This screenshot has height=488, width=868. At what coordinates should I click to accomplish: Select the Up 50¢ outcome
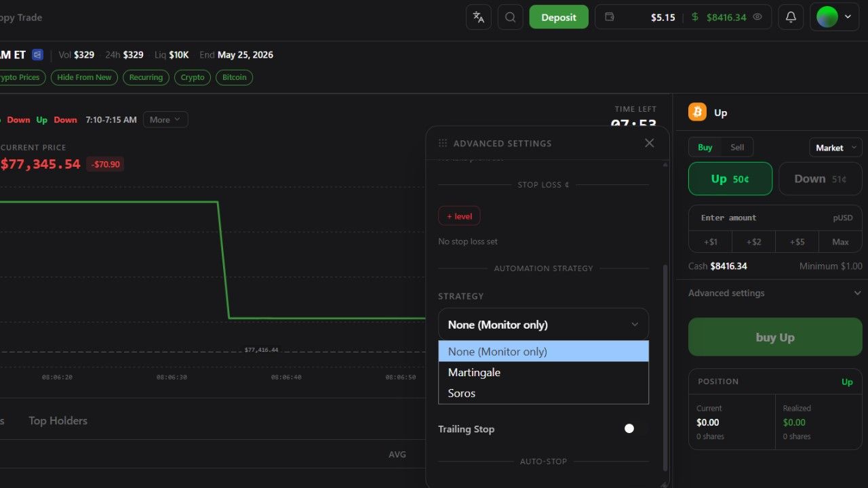click(x=730, y=179)
